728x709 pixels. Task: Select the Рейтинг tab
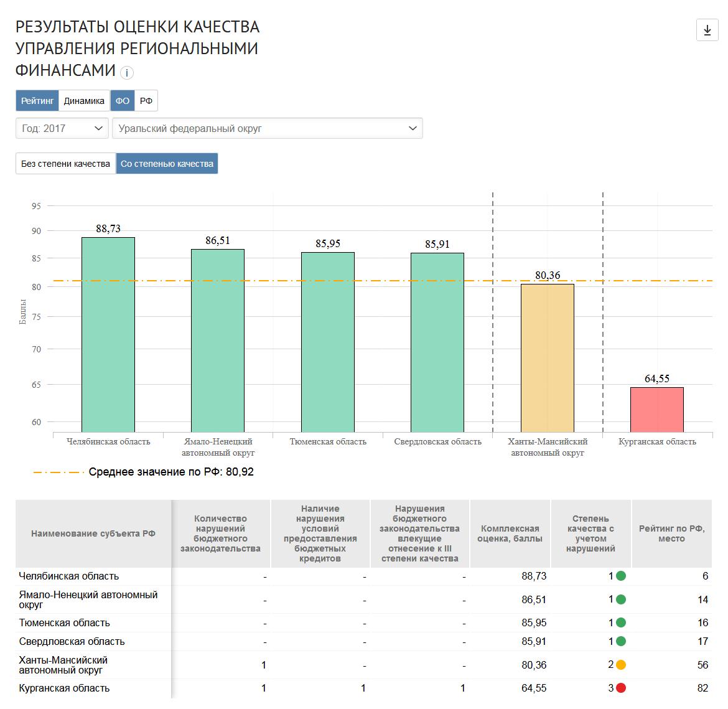pos(37,101)
